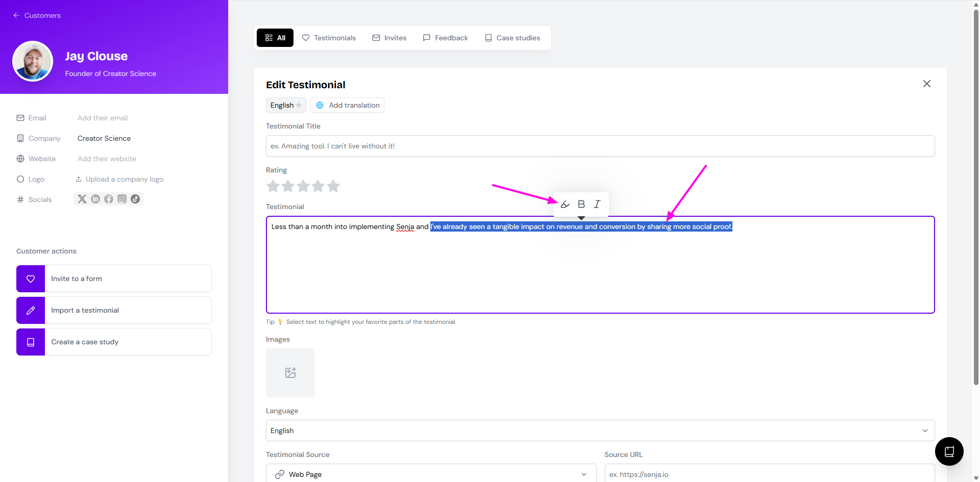This screenshot has height=482, width=980.
Task: Set rating to five stars
Action: click(x=333, y=186)
